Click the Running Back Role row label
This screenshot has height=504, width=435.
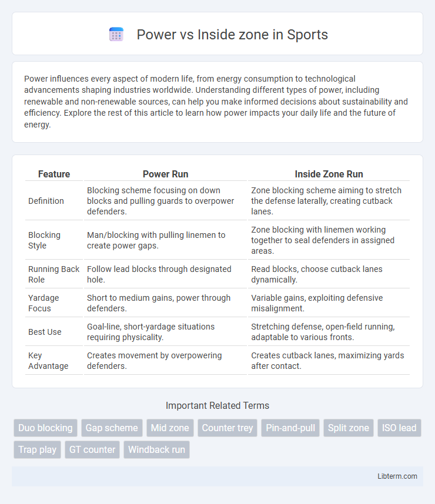click(53, 274)
